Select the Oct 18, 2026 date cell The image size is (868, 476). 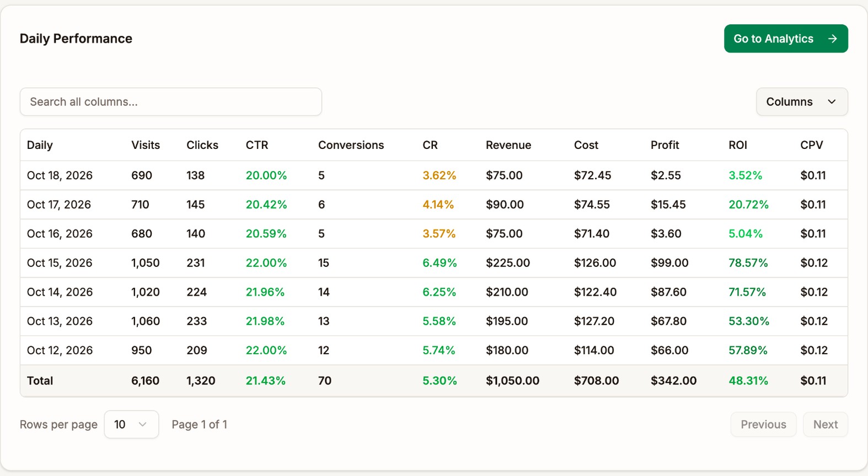click(x=60, y=175)
